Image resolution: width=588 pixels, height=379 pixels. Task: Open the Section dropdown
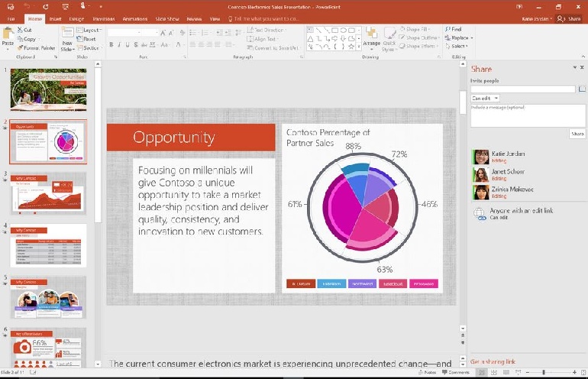click(x=88, y=48)
